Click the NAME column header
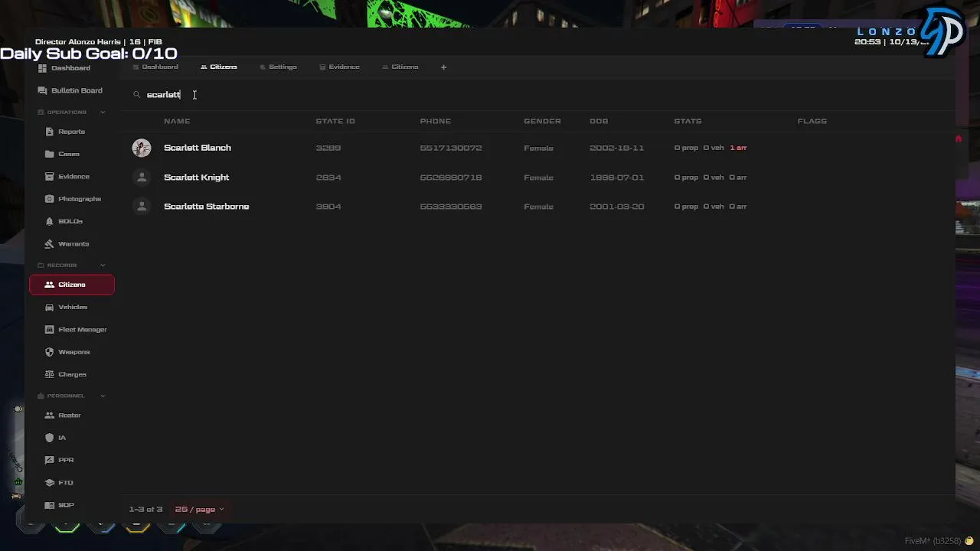This screenshot has width=980, height=551. [177, 121]
